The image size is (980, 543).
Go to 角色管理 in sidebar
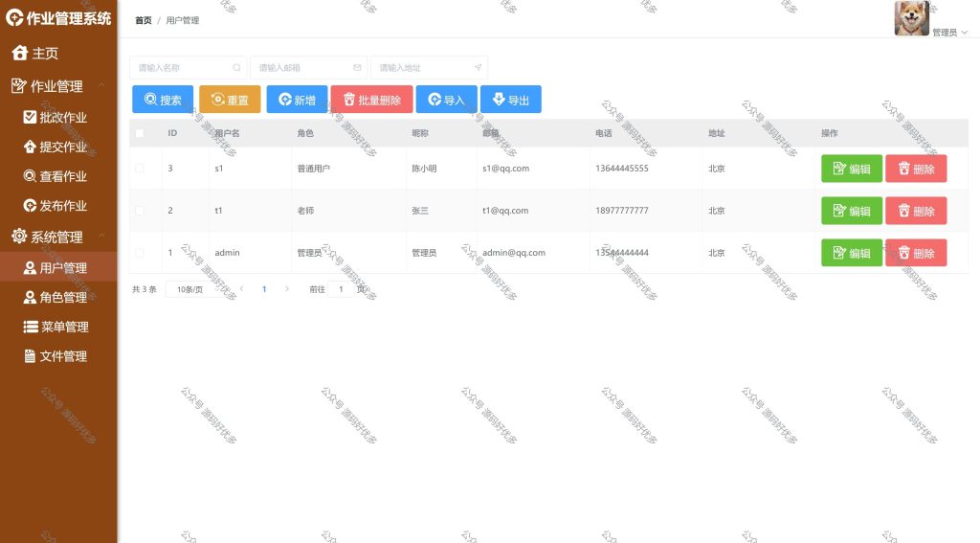click(x=55, y=297)
